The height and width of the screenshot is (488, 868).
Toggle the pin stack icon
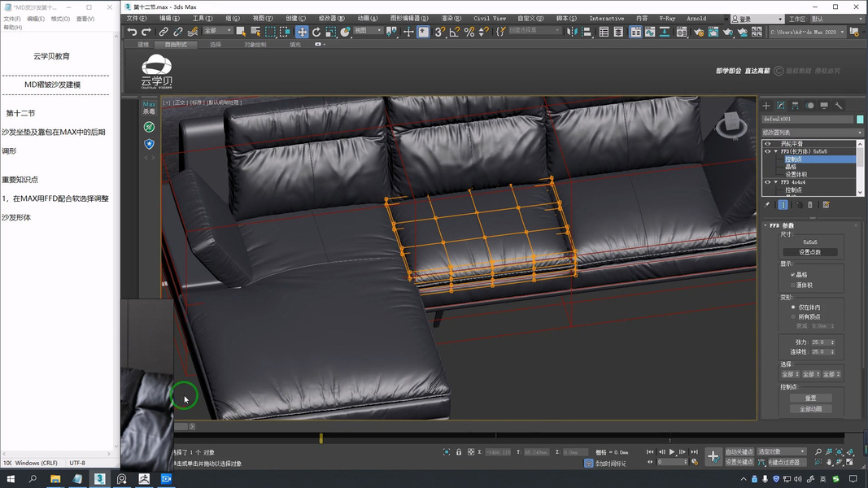tap(766, 205)
